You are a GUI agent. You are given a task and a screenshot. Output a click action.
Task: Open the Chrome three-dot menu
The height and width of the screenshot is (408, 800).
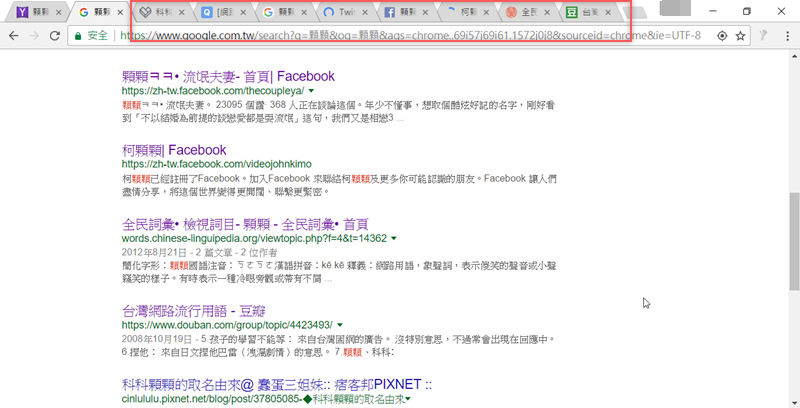click(788, 36)
